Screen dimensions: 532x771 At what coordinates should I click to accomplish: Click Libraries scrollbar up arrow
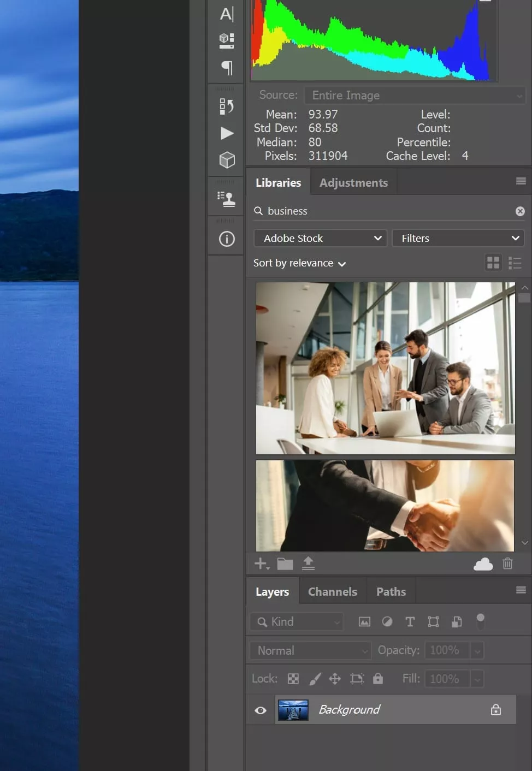(x=525, y=287)
